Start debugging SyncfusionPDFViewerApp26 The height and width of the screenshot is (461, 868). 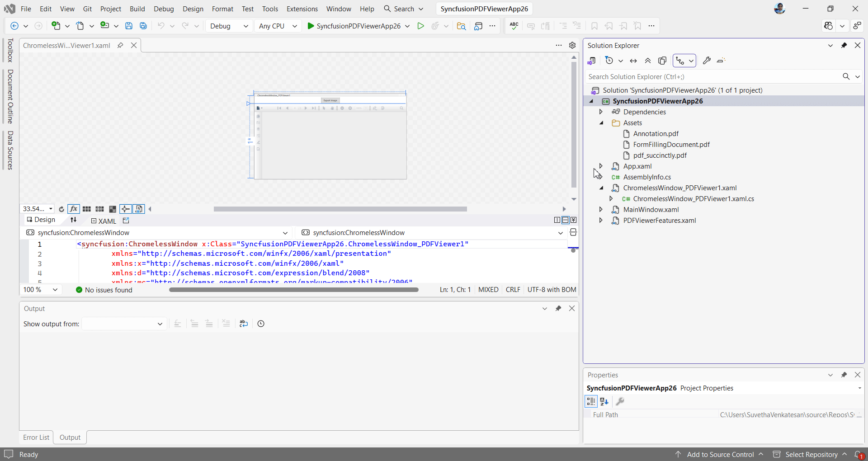coord(420,26)
